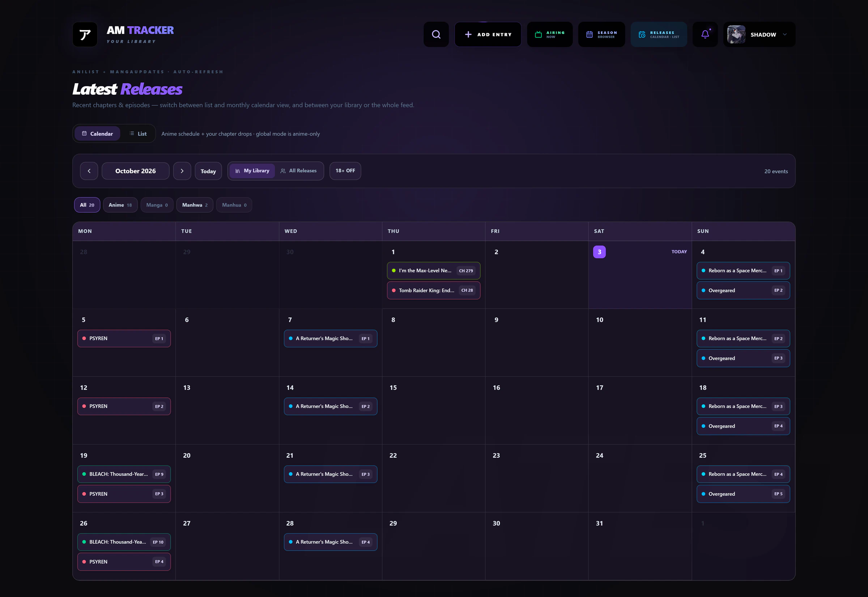
Task: Toggle the 18+ OFF filter
Action: pos(345,171)
